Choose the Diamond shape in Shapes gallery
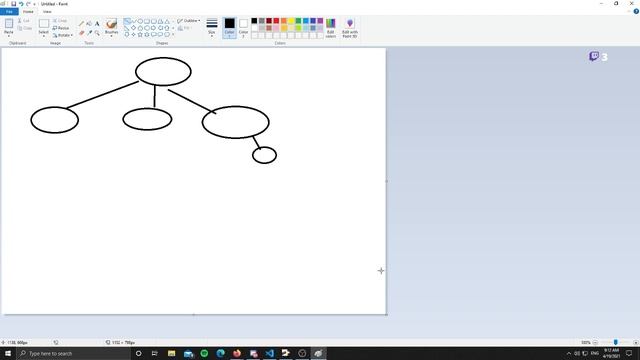This screenshot has height=360, width=640. pos(133,28)
